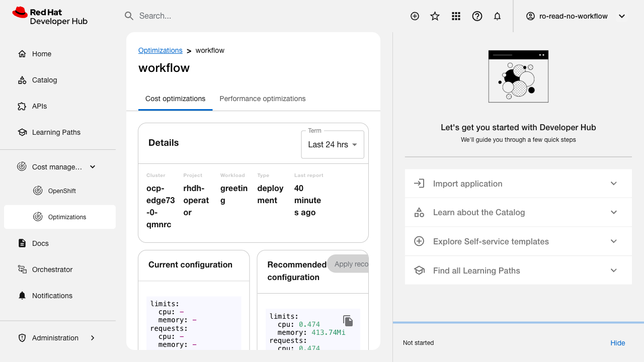This screenshot has height=362, width=644.
Task: Open notifications bell in top bar
Action: pos(498,16)
